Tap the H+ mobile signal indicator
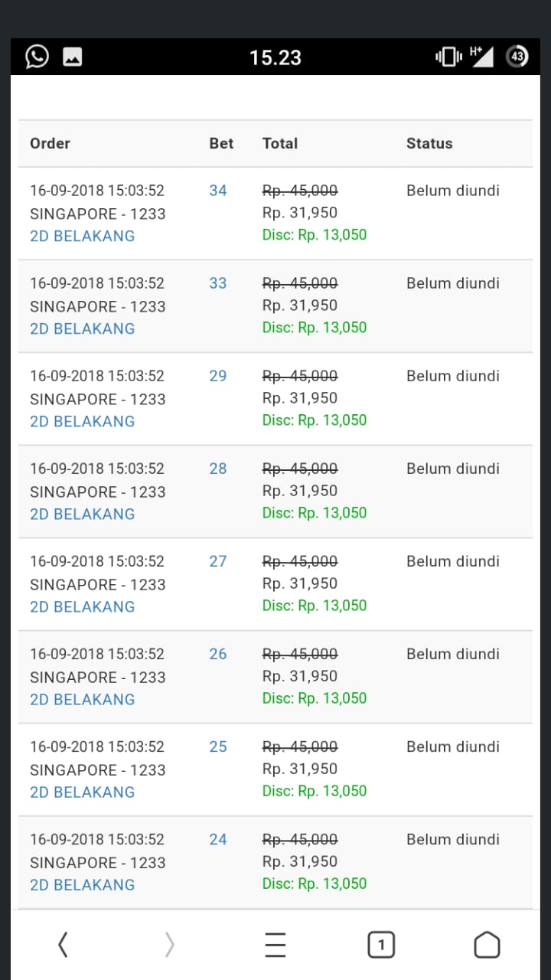 click(481, 56)
